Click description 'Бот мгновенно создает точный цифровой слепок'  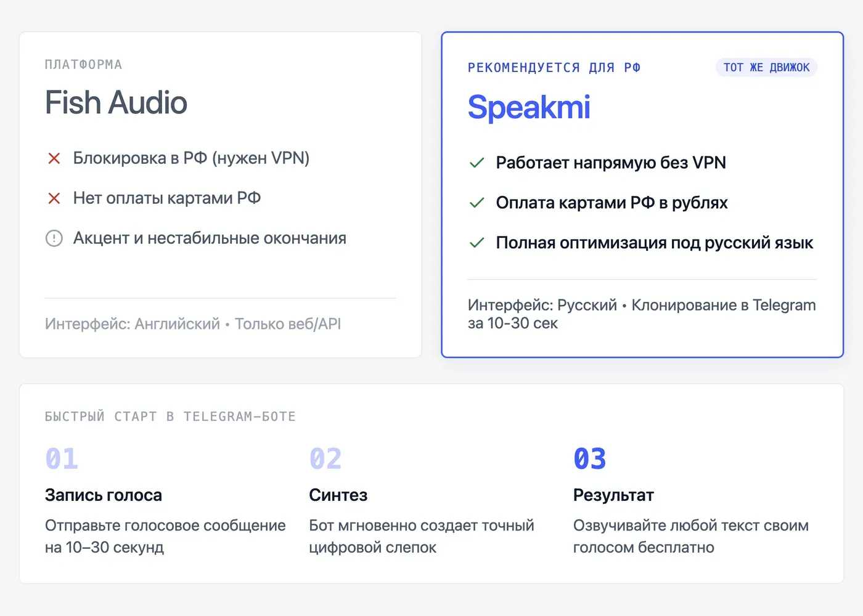point(422,537)
